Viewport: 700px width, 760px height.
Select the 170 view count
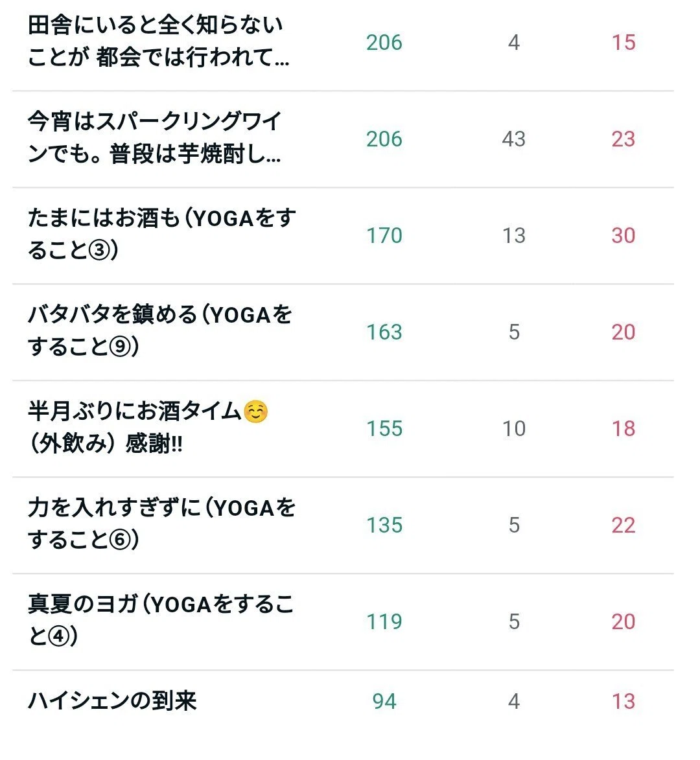click(x=384, y=236)
